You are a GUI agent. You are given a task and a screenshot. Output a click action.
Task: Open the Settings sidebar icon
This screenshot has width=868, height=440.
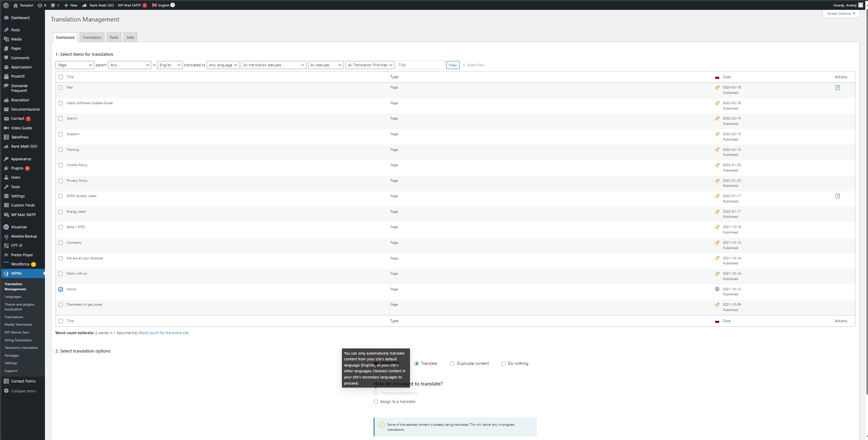(6, 196)
